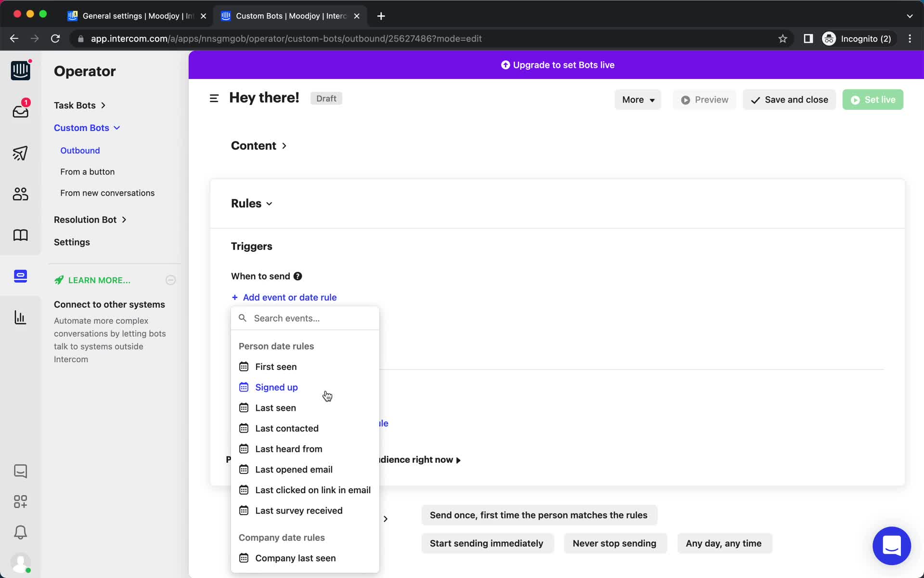Open the Task Bots section
The image size is (924, 578).
(x=75, y=105)
